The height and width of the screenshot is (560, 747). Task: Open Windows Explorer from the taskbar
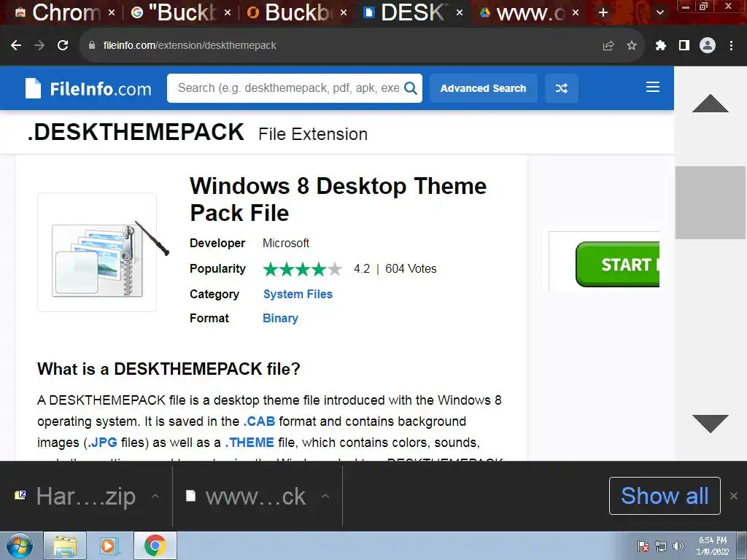[x=65, y=545]
